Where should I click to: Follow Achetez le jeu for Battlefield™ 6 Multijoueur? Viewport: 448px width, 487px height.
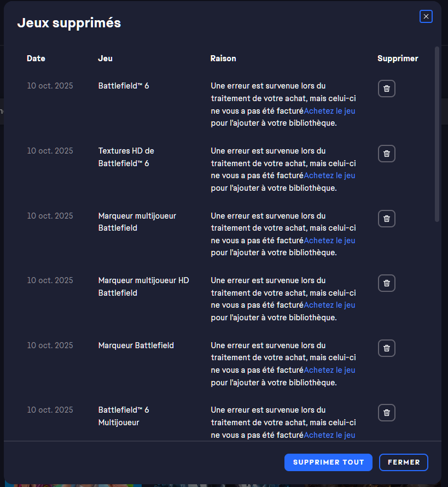tap(329, 435)
